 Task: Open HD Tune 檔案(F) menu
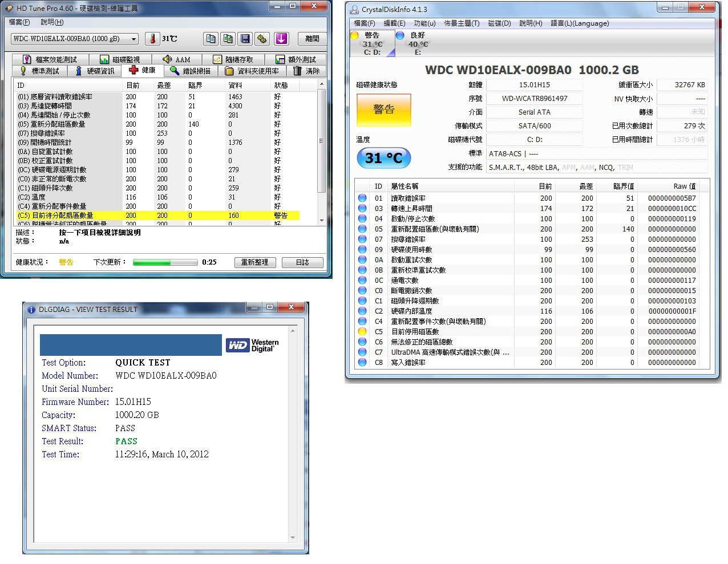point(19,22)
